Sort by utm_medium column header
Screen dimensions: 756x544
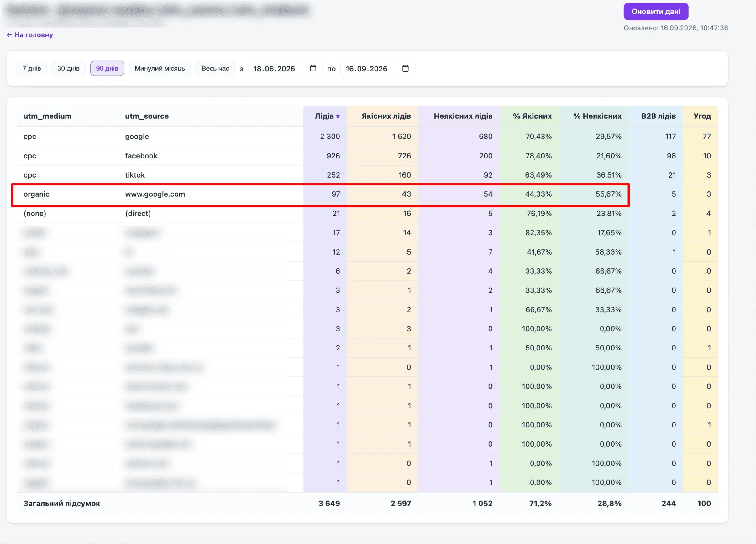[x=47, y=116]
